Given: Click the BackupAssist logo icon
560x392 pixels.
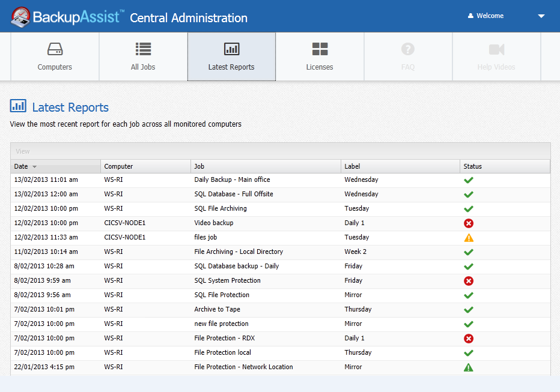Looking at the screenshot, I should (21, 17).
